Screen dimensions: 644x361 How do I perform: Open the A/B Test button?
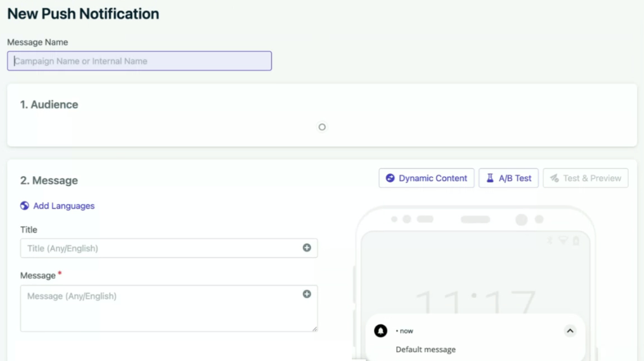tap(508, 178)
